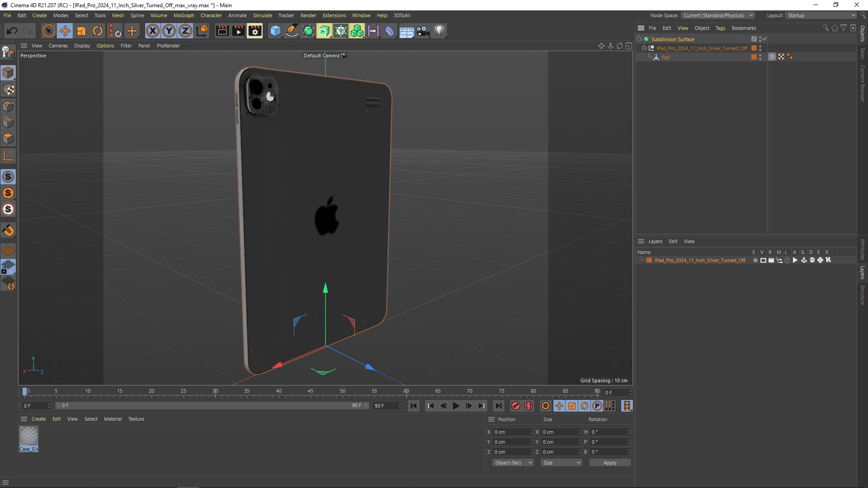
Task: Toggle Subdivision Surface enable checkmark
Action: click(x=764, y=39)
